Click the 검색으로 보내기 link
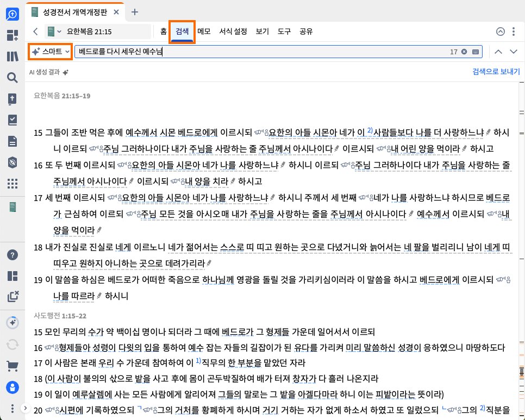 [x=496, y=71]
